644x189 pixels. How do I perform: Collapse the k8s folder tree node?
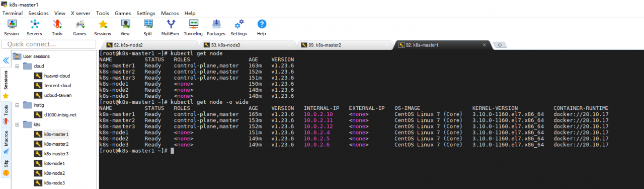(17, 124)
